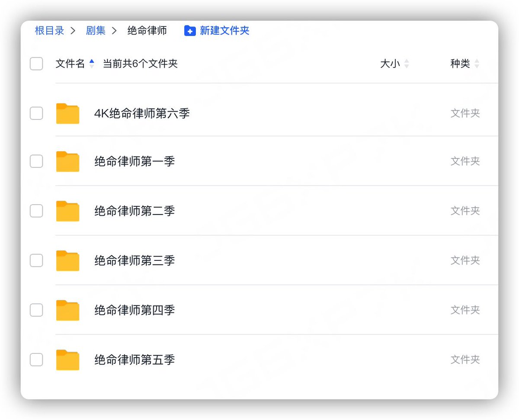Open the 绝命律师第一季 folder name
Image resolution: width=519 pixels, height=420 pixels.
(135, 161)
